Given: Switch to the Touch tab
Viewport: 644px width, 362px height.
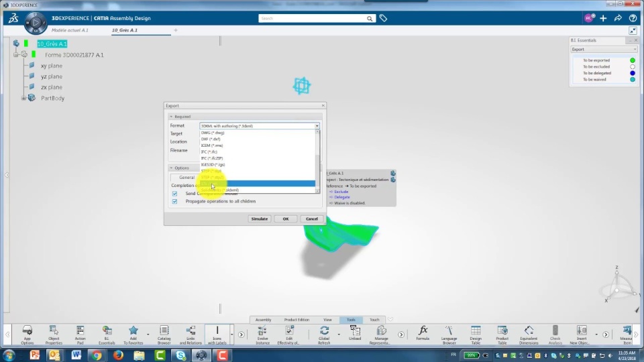Looking at the screenshot, I should (x=374, y=320).
